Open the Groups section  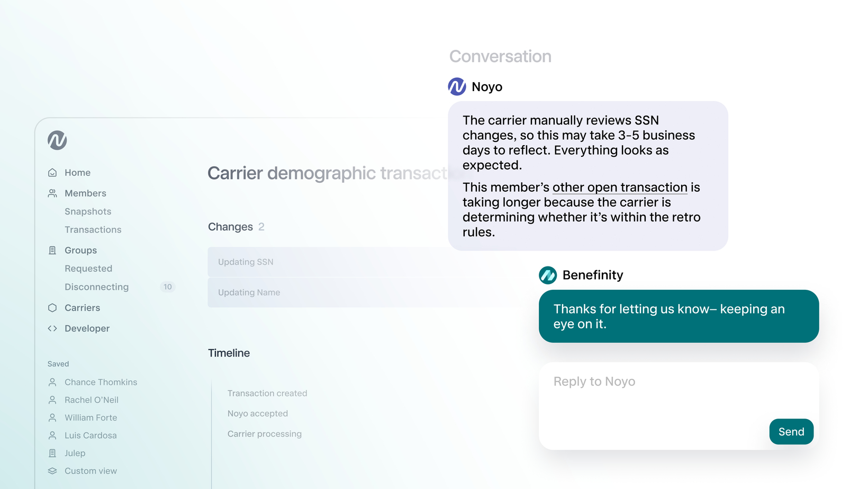[80, 250]
